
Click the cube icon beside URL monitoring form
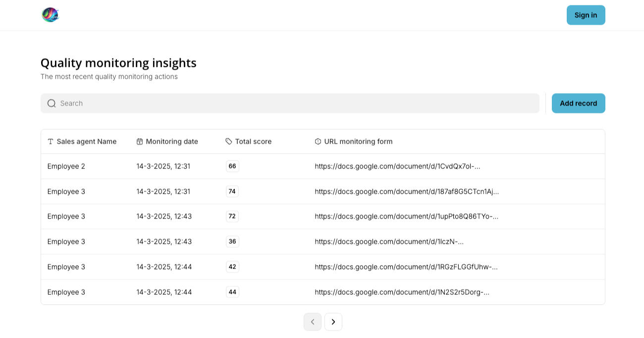point(318,142)
